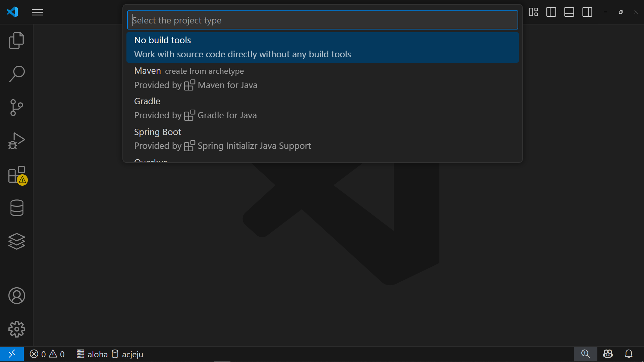Screen dimensions: 644x362
Task: Click the Select the project type field
Action: click(323, 20)
